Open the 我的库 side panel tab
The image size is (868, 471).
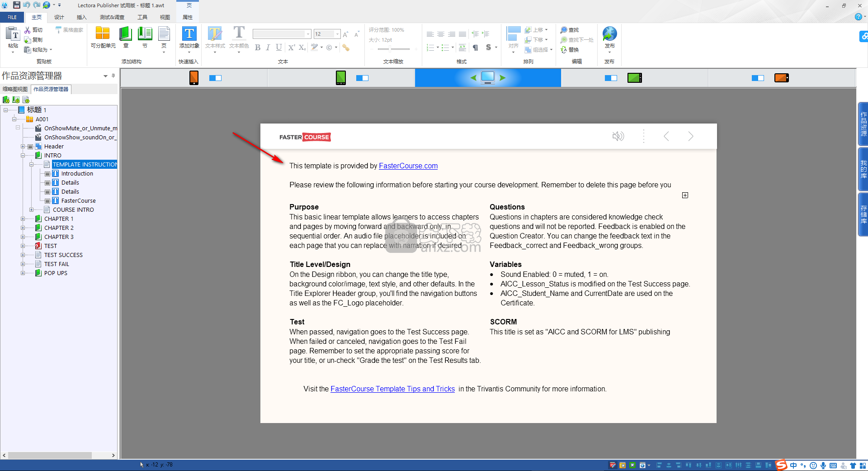pos(863,169)
